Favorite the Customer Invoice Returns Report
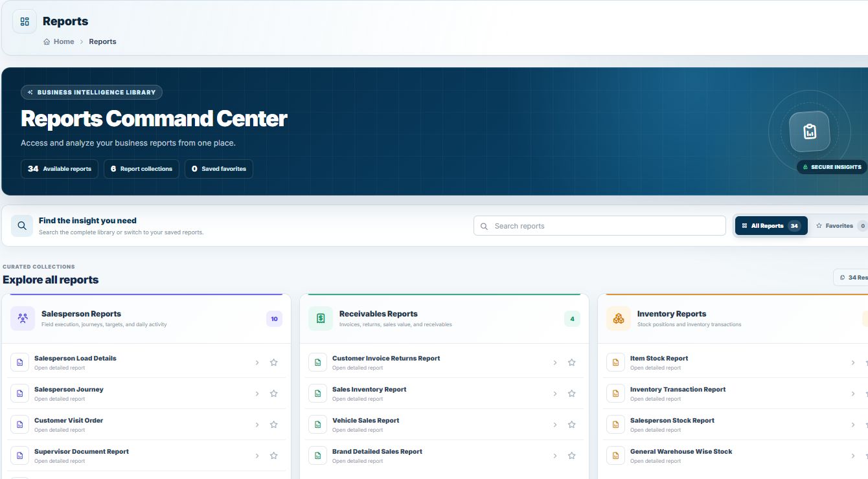 (x=572, y=362)
